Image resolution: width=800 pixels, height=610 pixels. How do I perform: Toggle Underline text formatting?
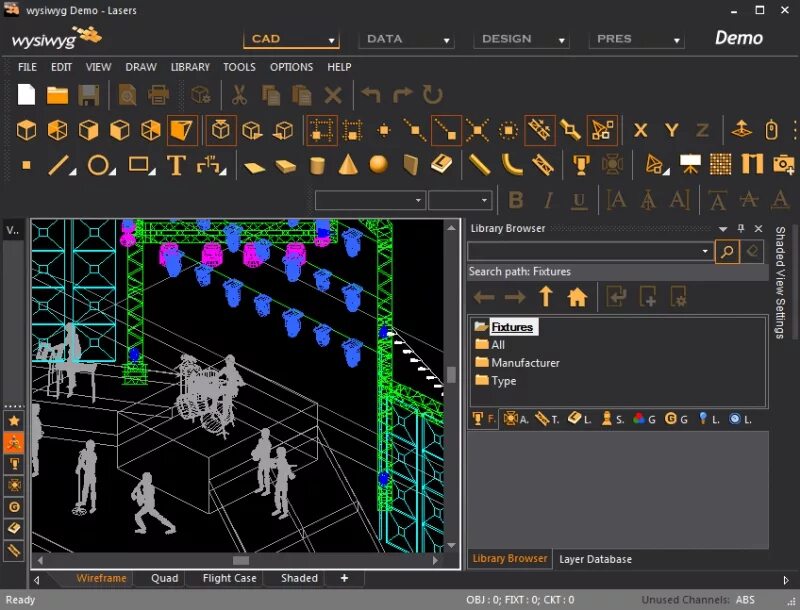579,200
